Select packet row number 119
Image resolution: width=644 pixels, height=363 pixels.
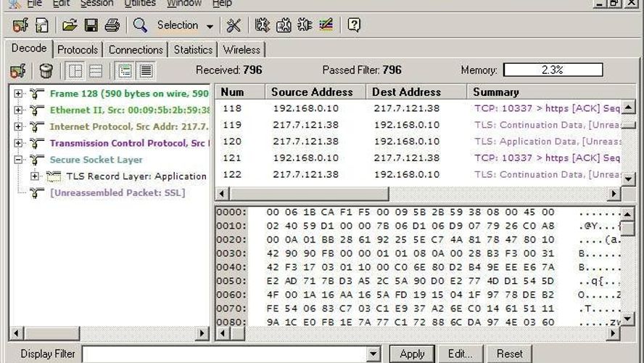tap(418, 125)
